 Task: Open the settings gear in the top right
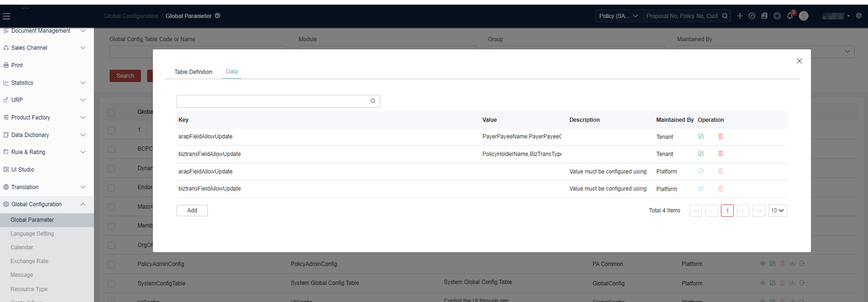pos(859,16)
